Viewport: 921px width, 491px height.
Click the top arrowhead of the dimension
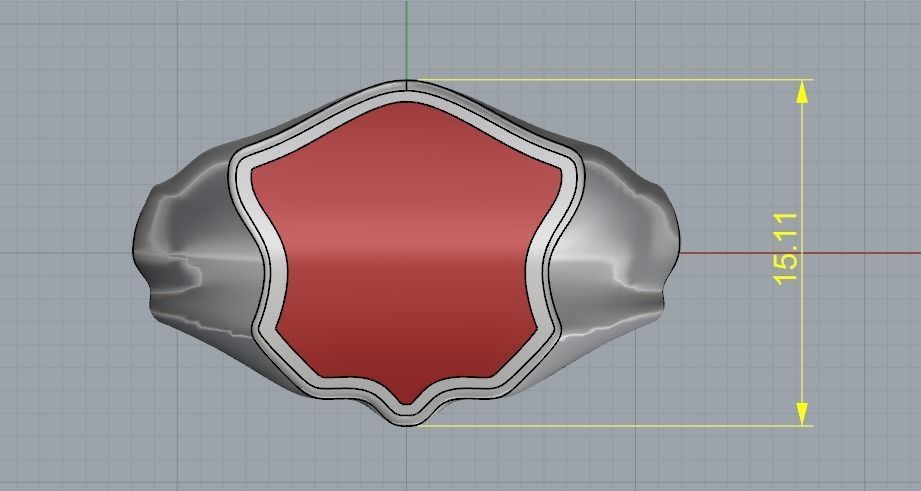(802, 92)
